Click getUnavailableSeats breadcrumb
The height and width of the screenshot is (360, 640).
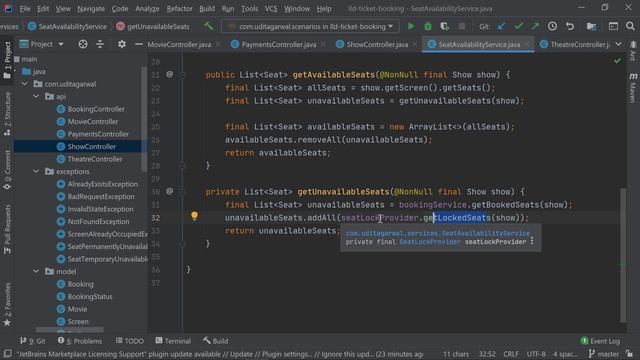click(153, 27)
